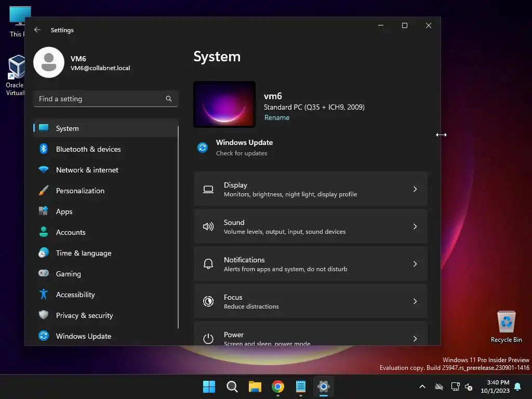
Task: Click the Apps icon in sidebar
Action: (x=44, y=211)
